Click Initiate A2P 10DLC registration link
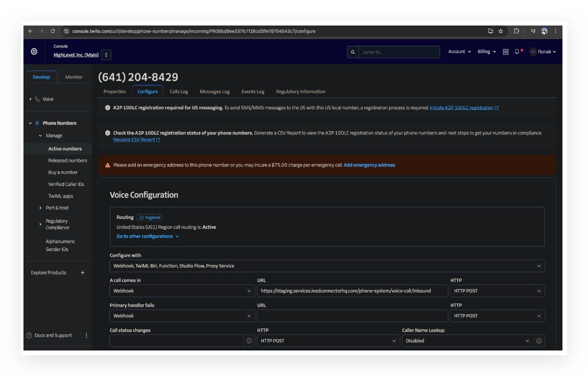Screen dimensions: 588x376 pyautogui.click(x=464, y=108)
